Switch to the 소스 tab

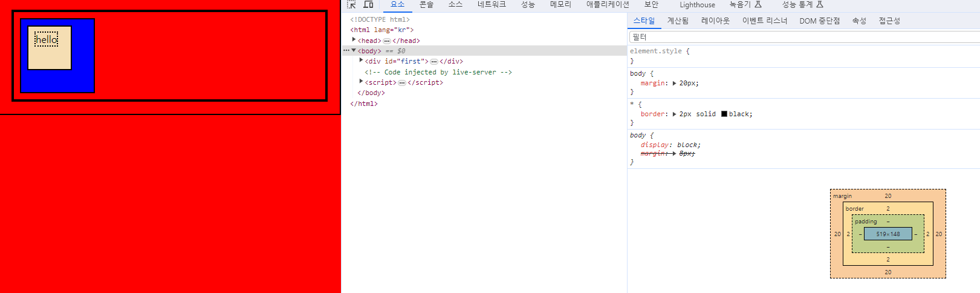pyautogui.click(x=455, y=4)
